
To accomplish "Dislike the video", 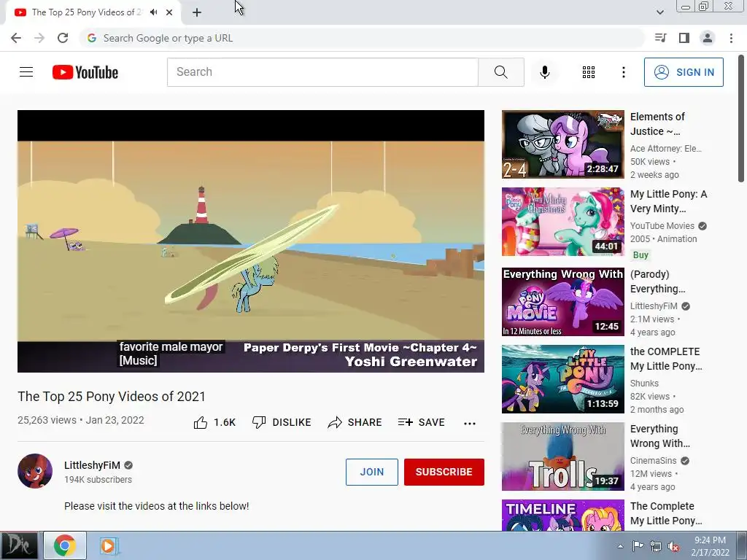I will pos(282,422).
